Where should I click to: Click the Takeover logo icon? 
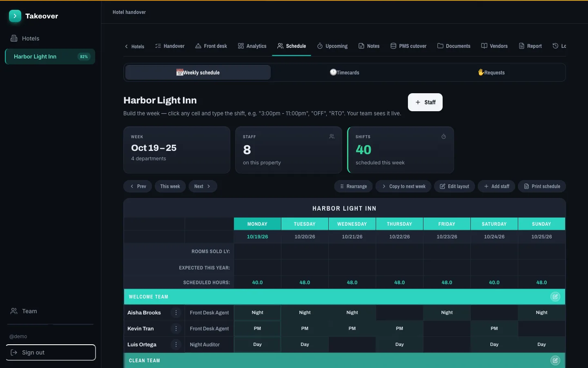[x=15, y=16]
